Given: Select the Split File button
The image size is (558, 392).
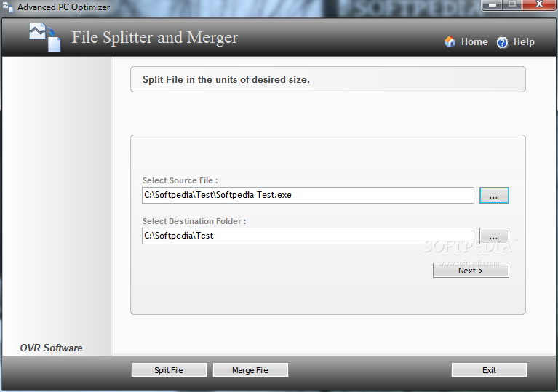Looking at the screenshot, I should pyautogui.click(x=169, y=370).
